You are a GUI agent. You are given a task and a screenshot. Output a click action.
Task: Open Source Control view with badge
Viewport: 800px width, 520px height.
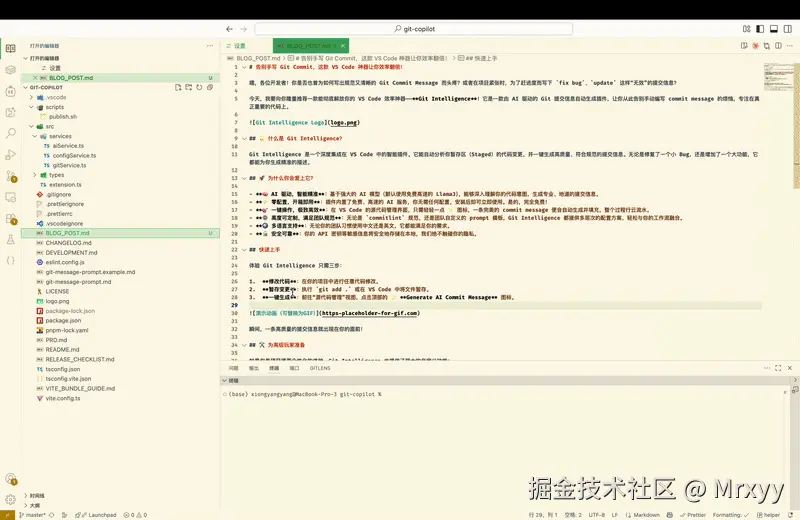(11, 176)
